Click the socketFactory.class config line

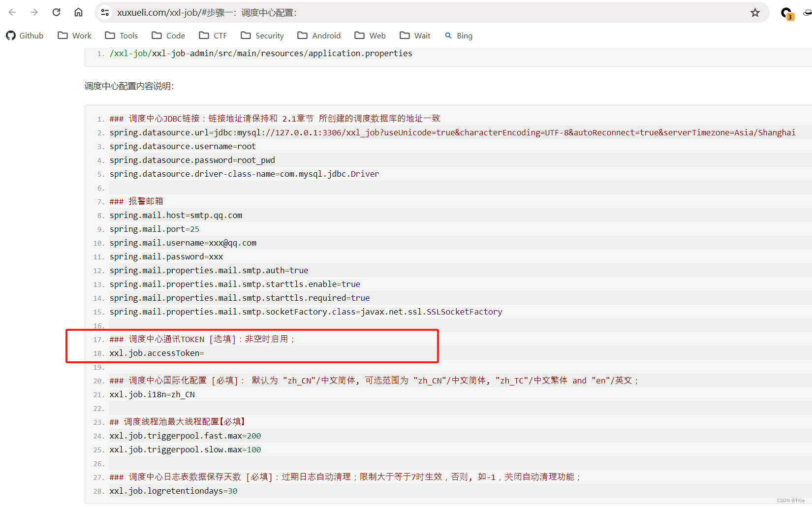pos(306,312)
